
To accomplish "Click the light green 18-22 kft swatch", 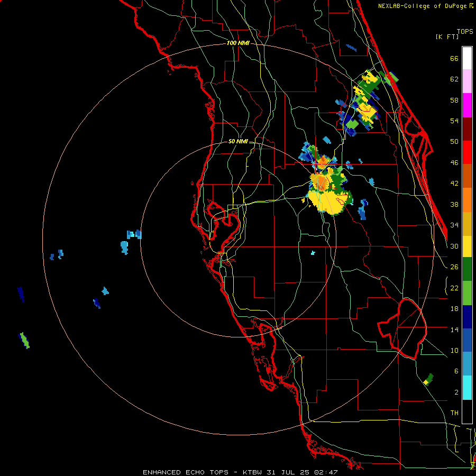I will point(467,293).
